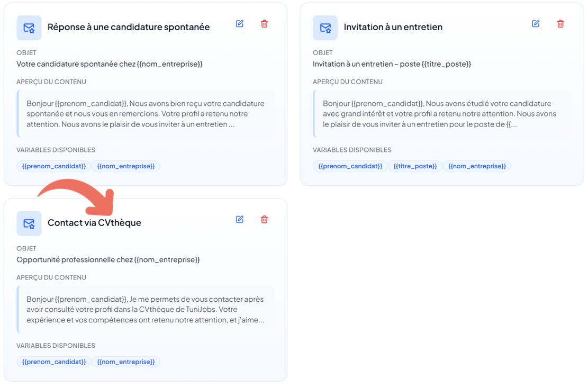Click the mail icon of Invitation à un entretien

click(325, 28)
